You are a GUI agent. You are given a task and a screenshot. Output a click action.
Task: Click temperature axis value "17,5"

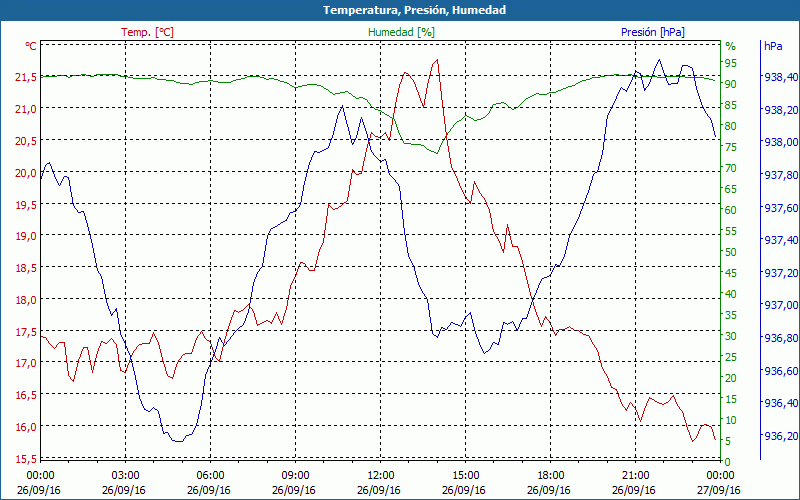click(x=26, y=332)
